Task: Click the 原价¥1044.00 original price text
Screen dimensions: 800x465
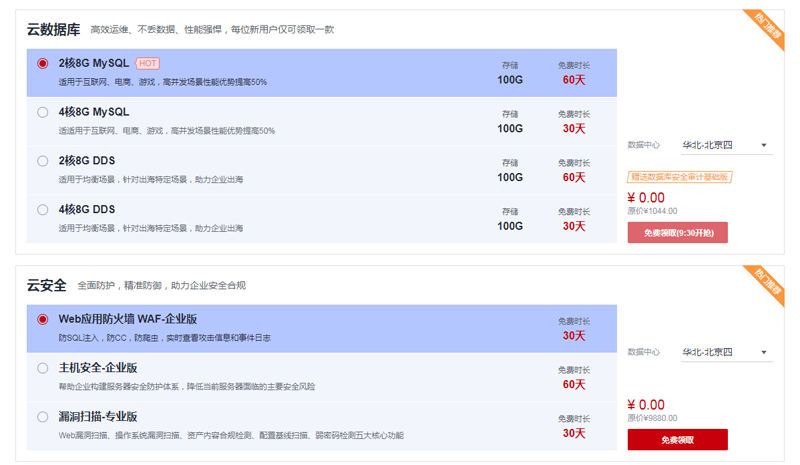Action: pyautogui.click(x=652, y=211)
